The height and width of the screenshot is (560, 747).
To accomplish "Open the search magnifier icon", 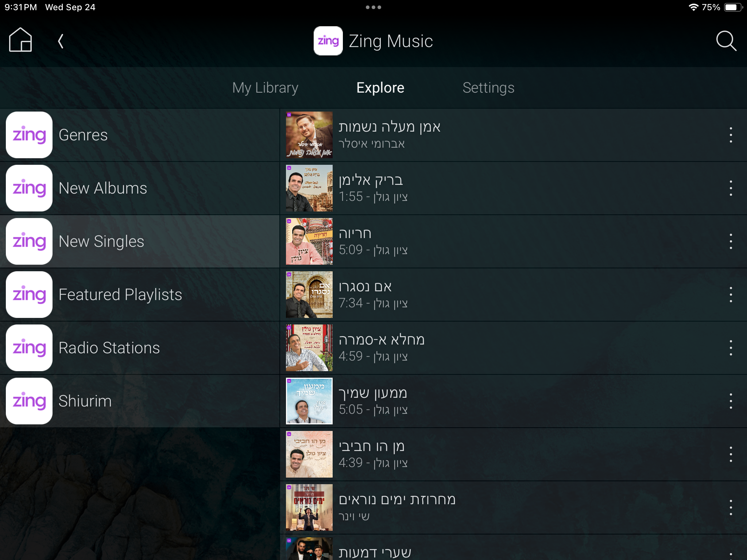I will point(726,41).
